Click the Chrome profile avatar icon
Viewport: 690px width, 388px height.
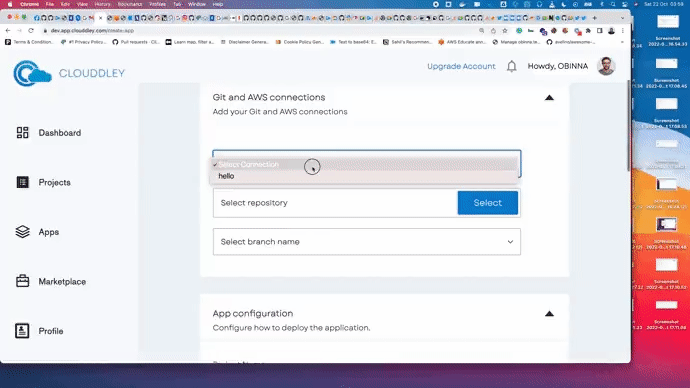click(611, 31)
